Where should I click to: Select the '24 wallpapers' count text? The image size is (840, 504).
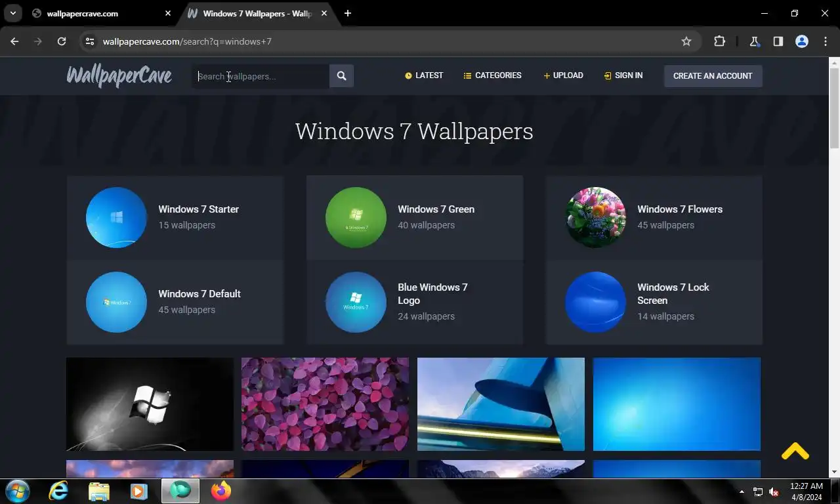[426, 316]
